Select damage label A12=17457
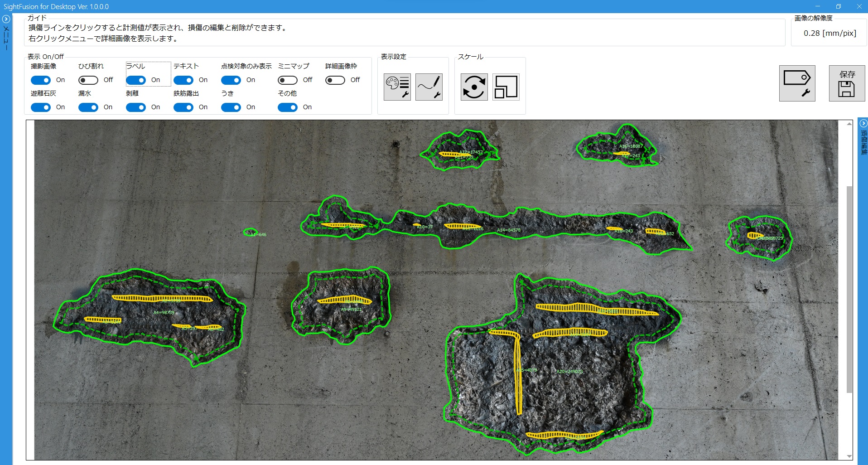The width and height of the screenshot is (868, 465). coord(471,152)
